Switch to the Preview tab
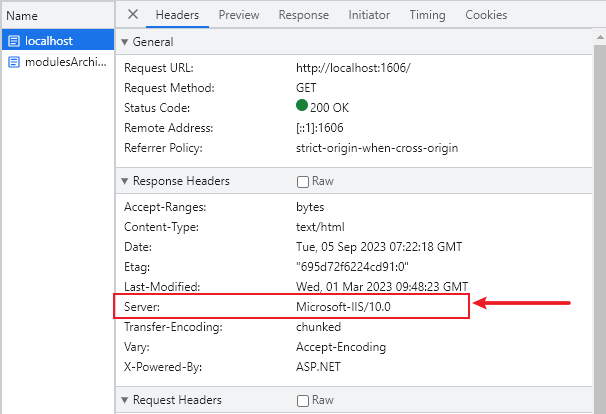606x414 pixels. (x=239, y=15)
